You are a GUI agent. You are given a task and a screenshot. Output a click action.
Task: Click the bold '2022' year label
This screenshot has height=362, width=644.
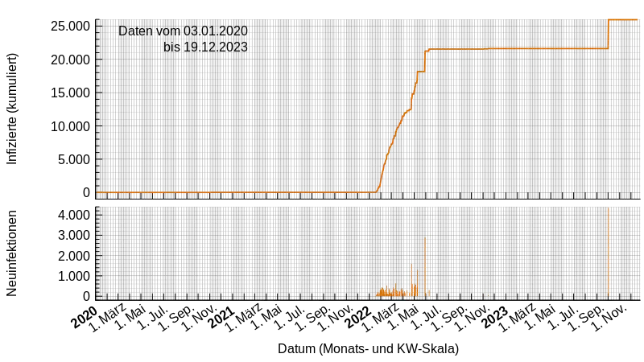tap(359, 318)
